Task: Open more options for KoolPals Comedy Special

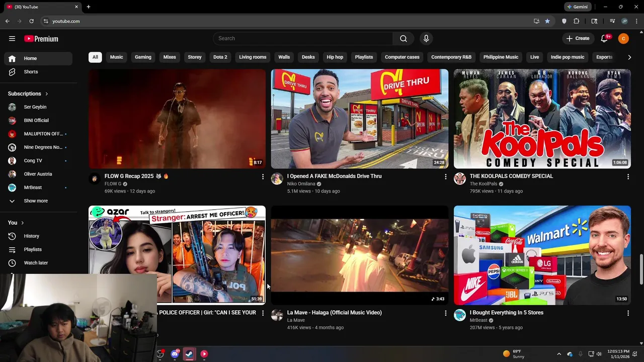Action: point(628,176)
